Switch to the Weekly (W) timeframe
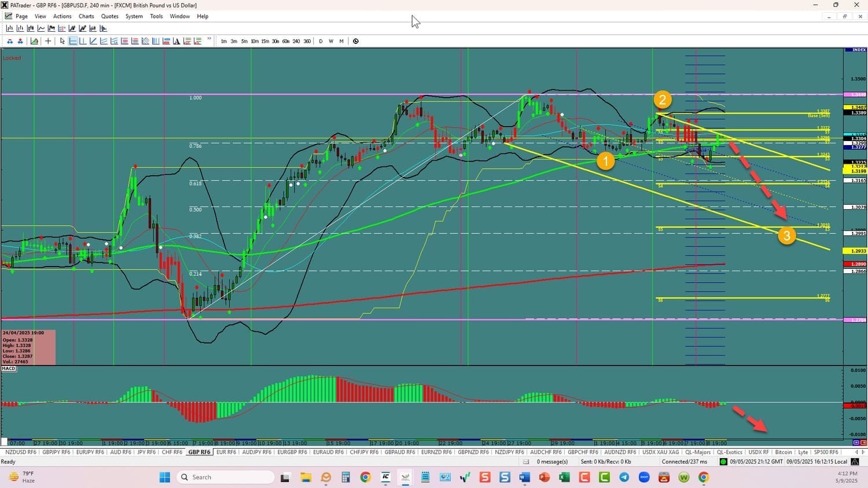This screenshot has width=868, height=488. coord(331,41)
